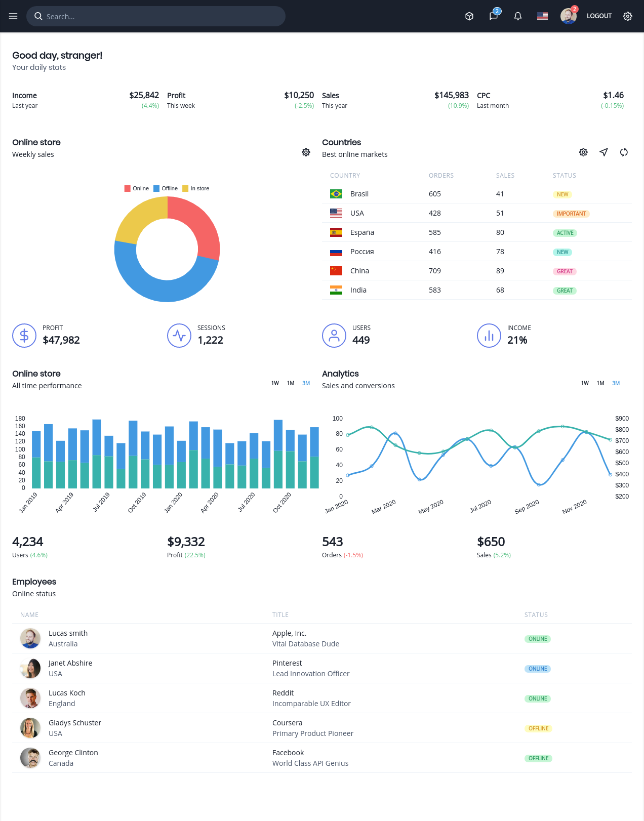Viewport: 644px width, 821px height.
Task: Open the US flag language selector
Action: click(542, 16)
